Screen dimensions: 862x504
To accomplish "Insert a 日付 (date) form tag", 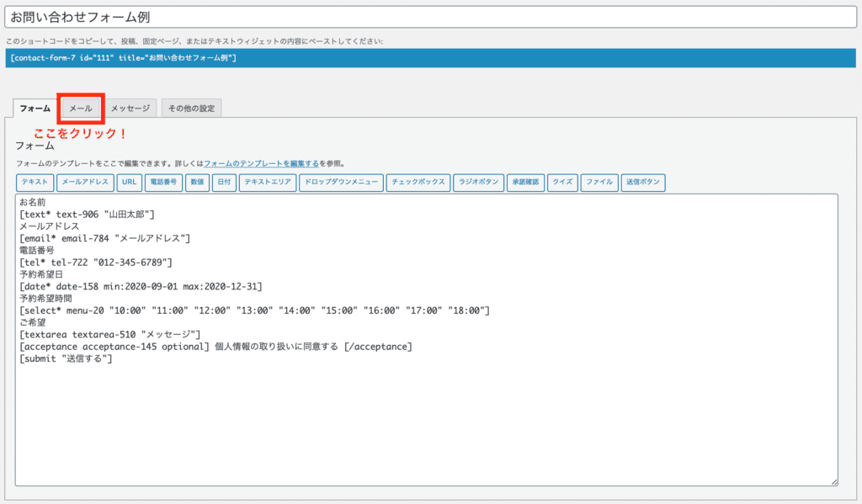I will 223,182.
